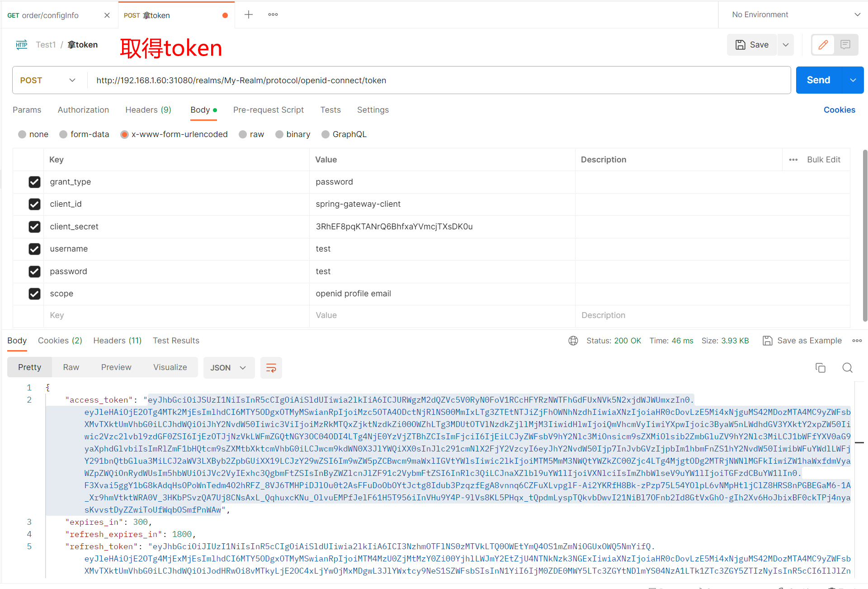The height and width of the screenshot is (589, 868).
Task: Uncheck the client_secret row checkbox
Action: coord(34,227)
